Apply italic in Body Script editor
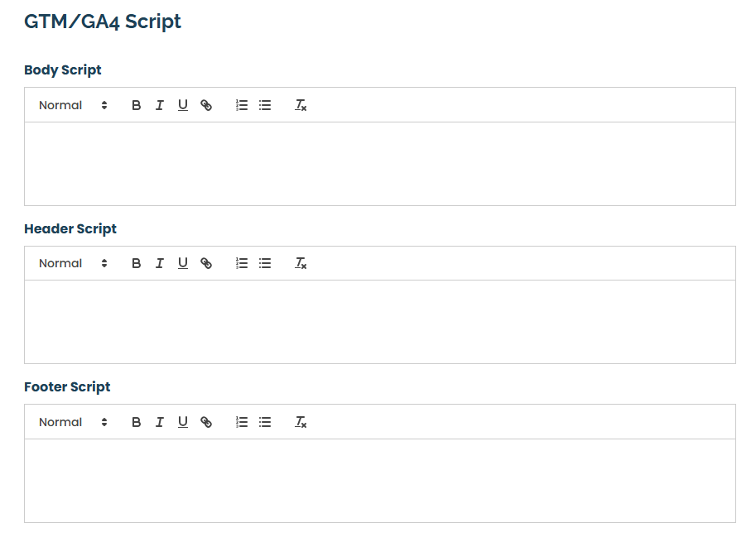756x542 pixels. coord(159,105)
